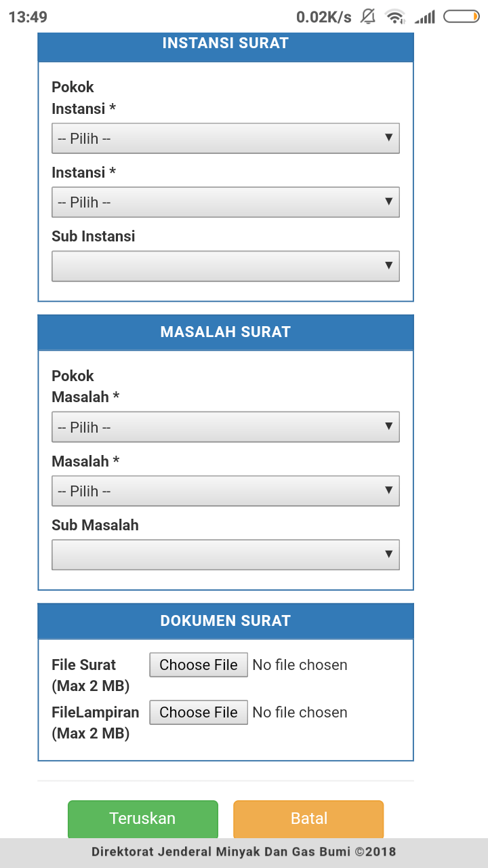This screenshot has height=868, width=488.
Task: Choose a file for FileLampiran
Action: click(x=199, y=713)
